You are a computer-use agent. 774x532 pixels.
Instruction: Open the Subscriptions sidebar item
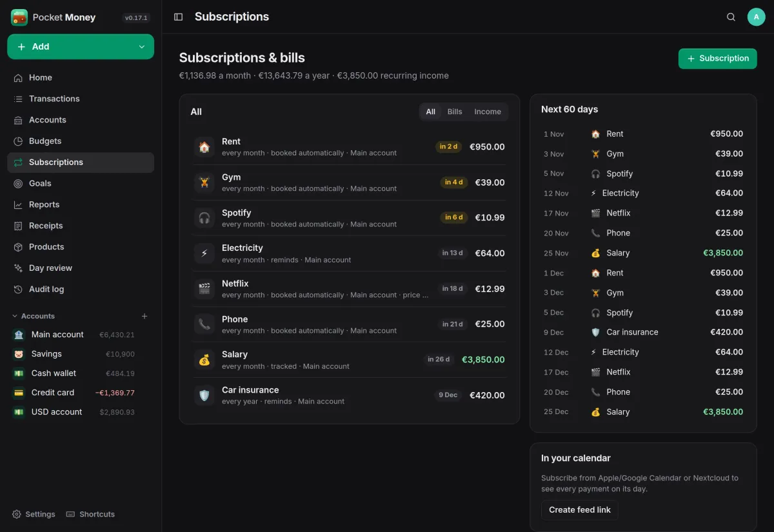pos(81,163)
